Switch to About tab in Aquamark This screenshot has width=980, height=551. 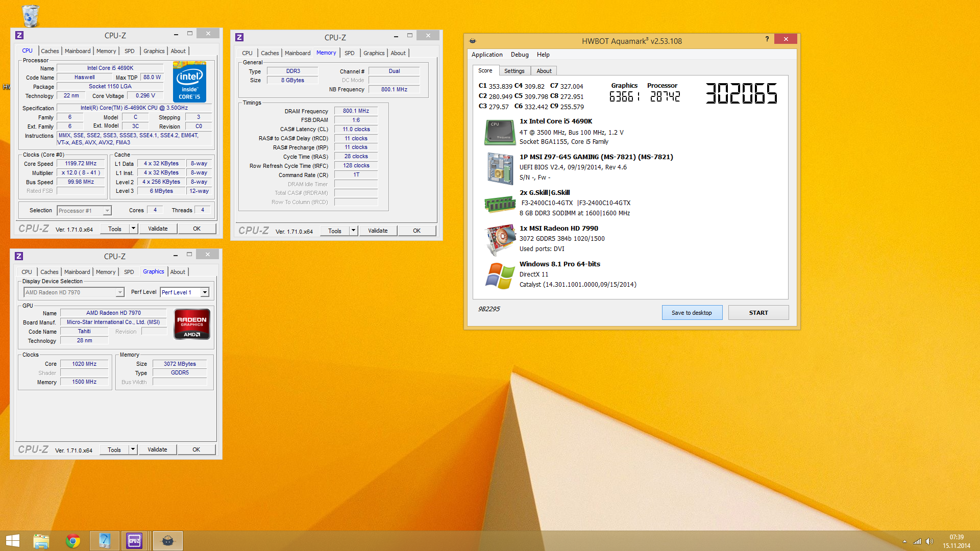point(544,71)
